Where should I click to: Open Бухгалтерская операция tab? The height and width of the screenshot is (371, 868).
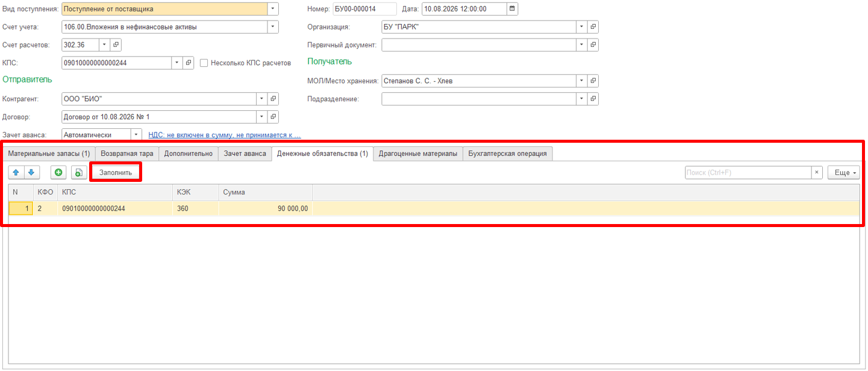pos(508,154)
